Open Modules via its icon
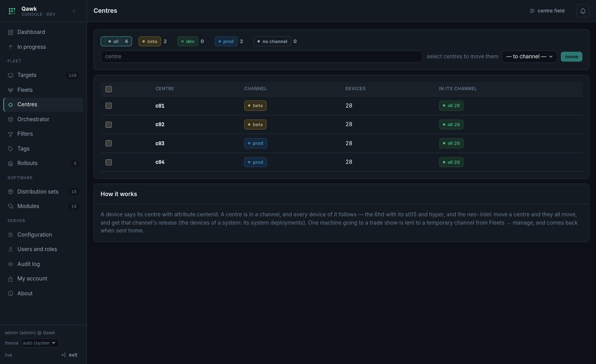The width and height of the screenshot is (596, 364). (x=10, y=206)
